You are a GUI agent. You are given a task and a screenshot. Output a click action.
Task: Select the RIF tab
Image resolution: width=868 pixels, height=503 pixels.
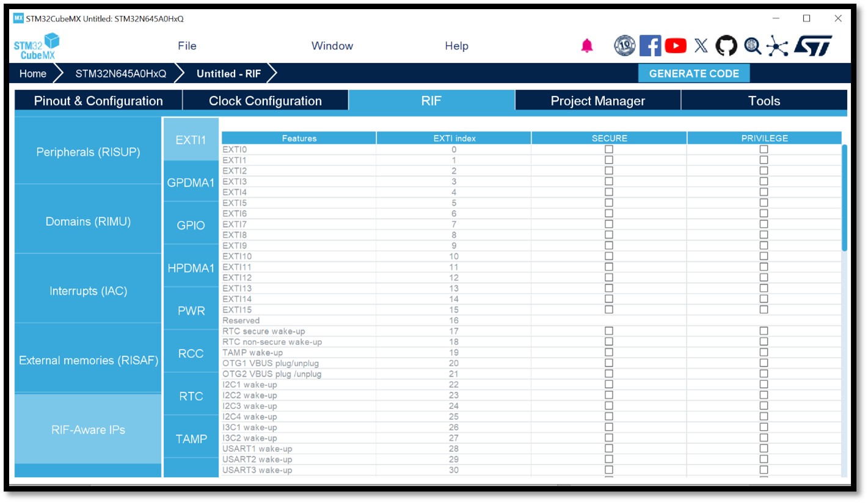pyautogui.click(x=431, y=101)
